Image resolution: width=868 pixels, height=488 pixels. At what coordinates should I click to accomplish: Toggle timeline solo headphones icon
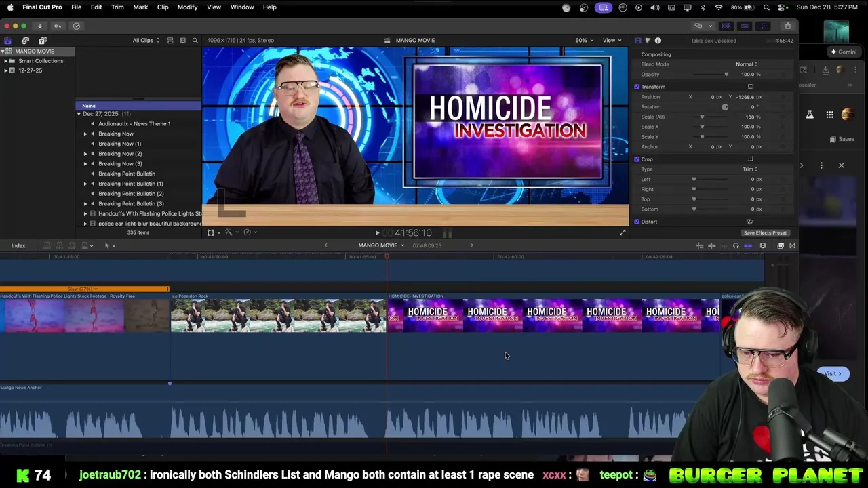736,245
